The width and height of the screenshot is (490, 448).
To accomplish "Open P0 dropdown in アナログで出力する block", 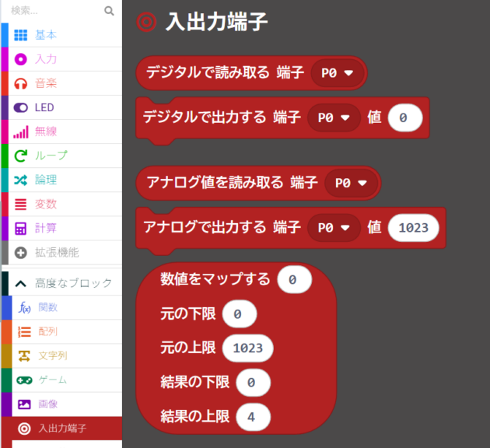I will click(x=334, y=227).
